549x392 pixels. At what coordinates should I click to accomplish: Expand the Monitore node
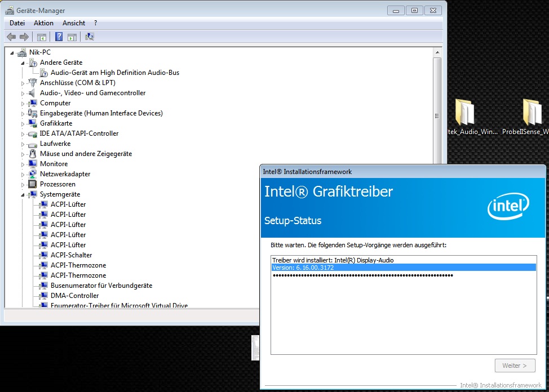pos(23,164)
